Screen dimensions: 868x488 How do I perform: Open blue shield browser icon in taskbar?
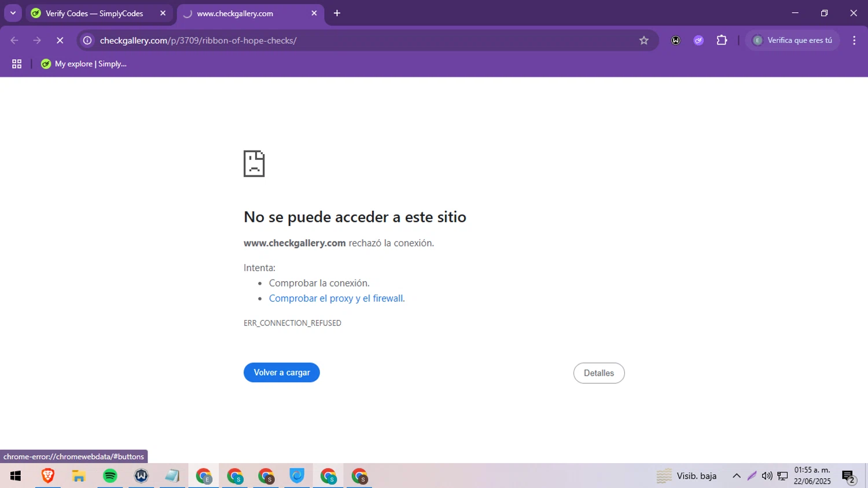point(297,476)
